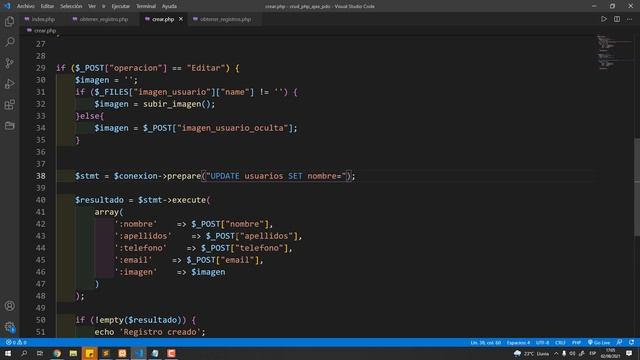Click Ln 38, col 60 cursor position indicator
The image size is (640, 360).
486,342
